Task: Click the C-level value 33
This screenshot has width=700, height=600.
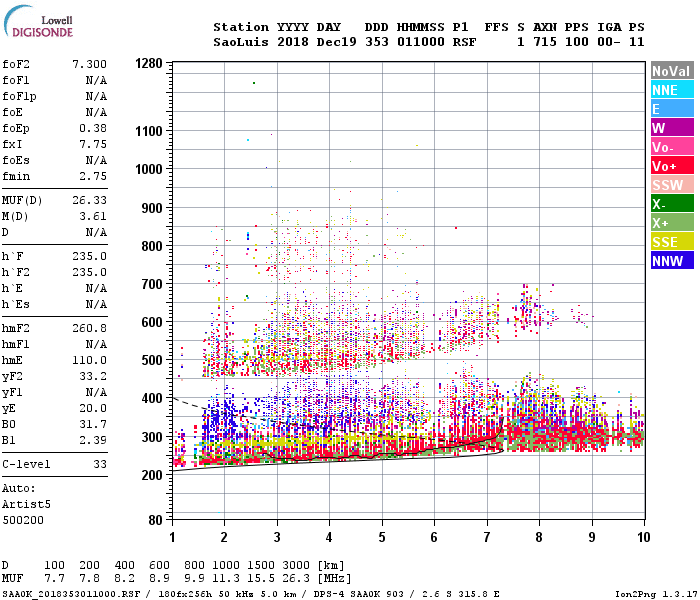Action: point(100,464)
